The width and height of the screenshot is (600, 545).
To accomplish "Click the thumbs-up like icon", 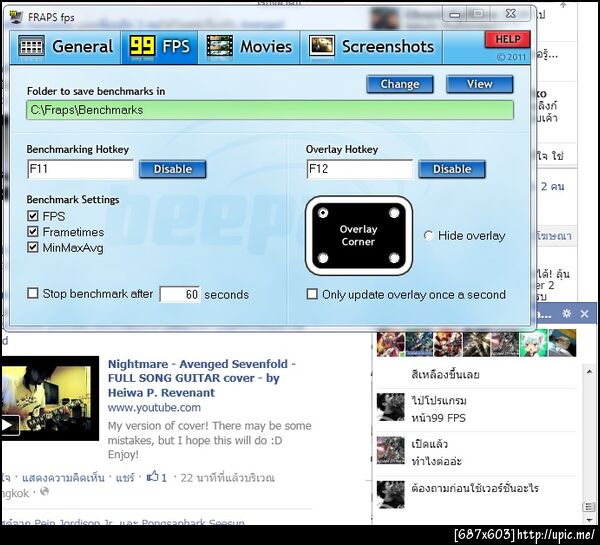I will click(x=152, y=476).
